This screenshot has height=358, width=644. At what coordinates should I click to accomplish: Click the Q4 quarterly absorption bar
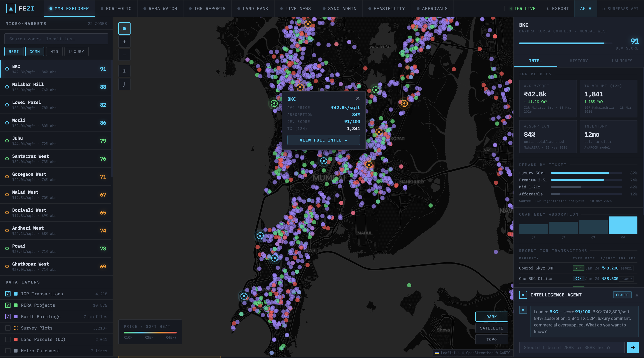(x=623, y=225)
